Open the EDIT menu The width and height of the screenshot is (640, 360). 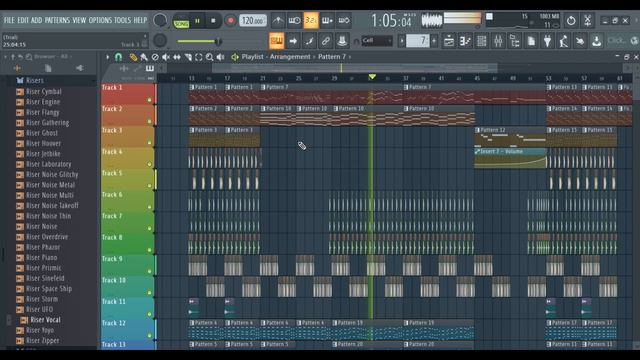[x=23, y=20]
